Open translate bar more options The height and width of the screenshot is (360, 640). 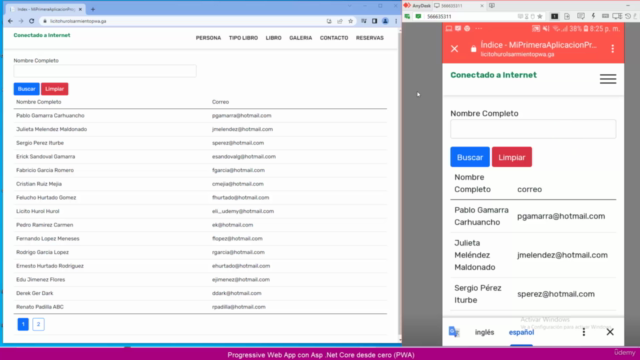[x=584, y=332]
